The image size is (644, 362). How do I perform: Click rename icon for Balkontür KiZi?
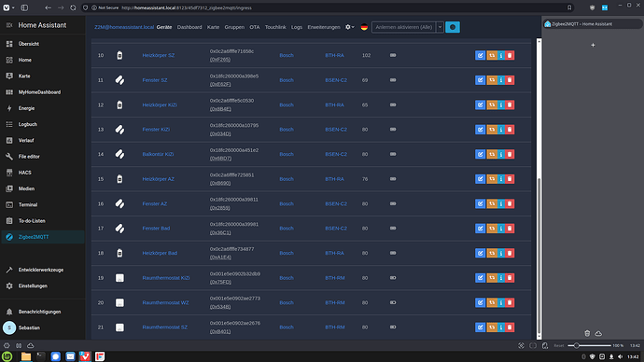[x=480, y=154]
